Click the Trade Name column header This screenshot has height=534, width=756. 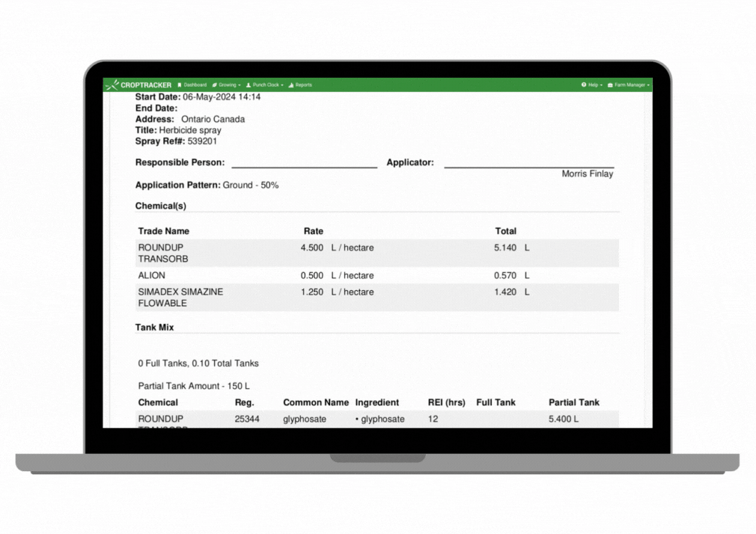click(163, 231)
